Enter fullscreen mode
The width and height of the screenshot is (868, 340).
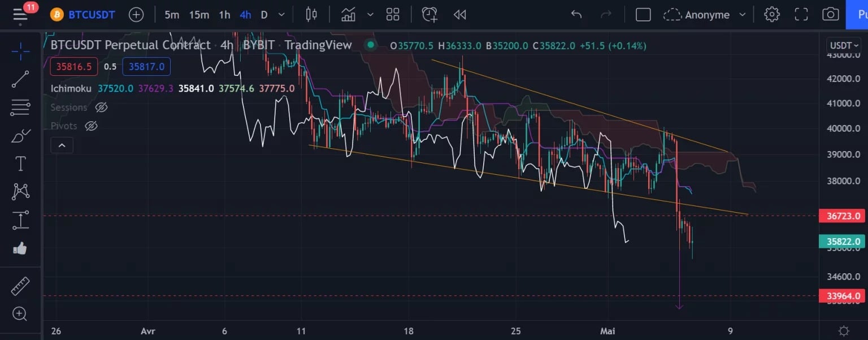tap(801, 15)
